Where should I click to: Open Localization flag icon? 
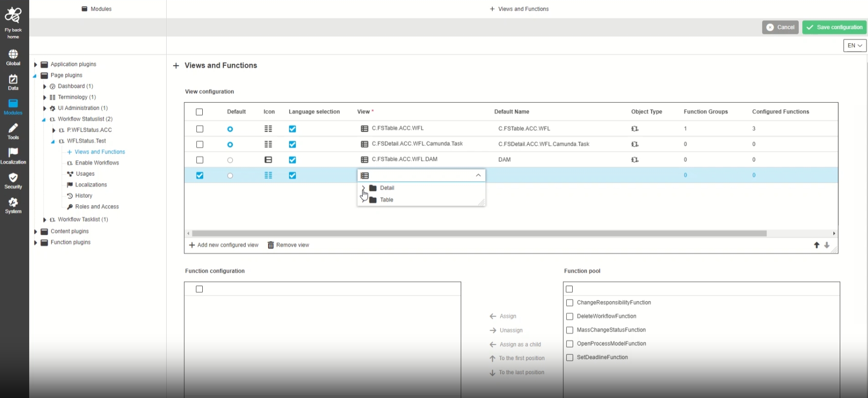(x=13, y=153)
